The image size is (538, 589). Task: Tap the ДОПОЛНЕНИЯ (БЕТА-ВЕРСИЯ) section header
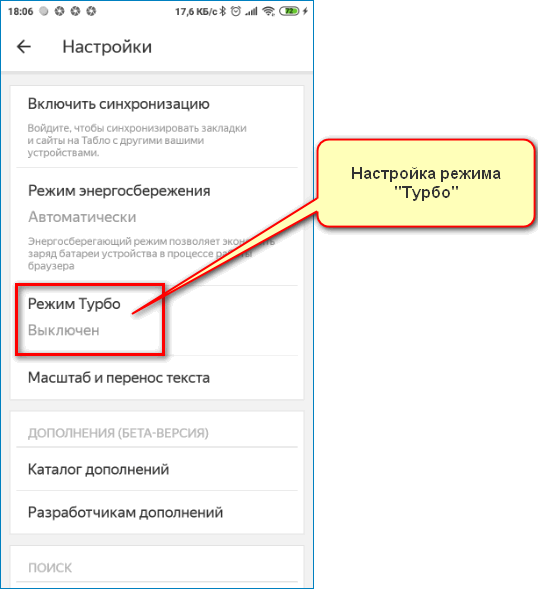pyautogui.click(x=118, y=433)
